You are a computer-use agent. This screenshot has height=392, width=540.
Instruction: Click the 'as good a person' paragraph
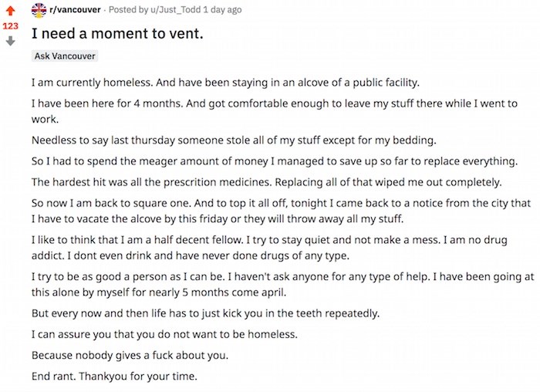[283, 285]
